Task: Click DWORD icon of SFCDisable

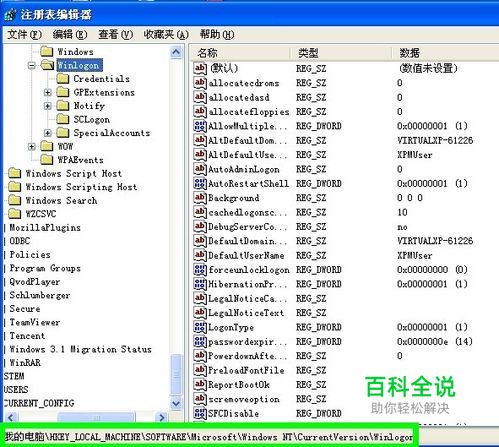Action: point(200,413)
